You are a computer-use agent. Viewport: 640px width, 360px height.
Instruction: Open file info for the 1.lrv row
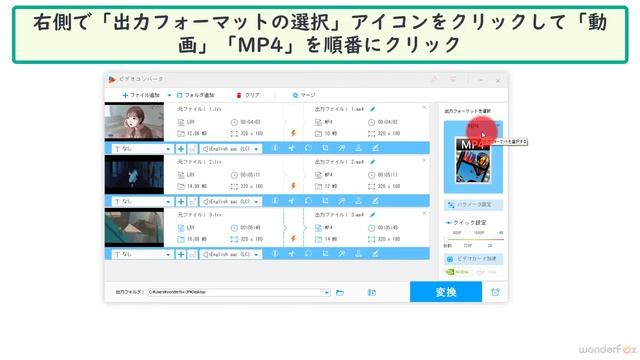coord(275,148)
